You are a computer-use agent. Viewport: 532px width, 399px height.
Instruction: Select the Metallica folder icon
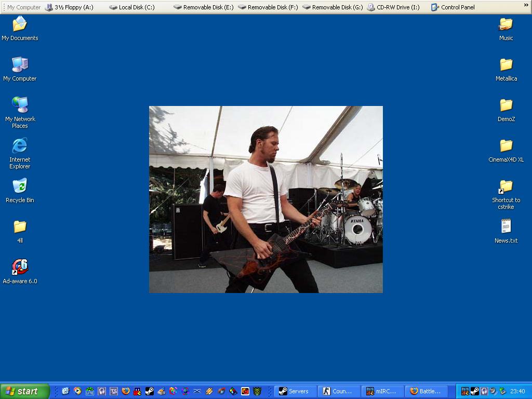[506, 69]
